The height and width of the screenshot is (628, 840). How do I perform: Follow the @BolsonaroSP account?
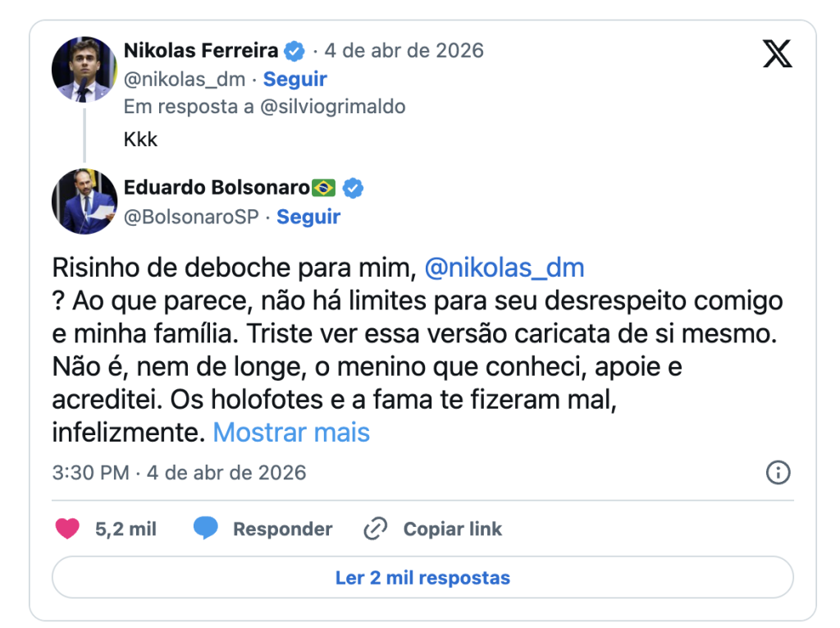(x=308, y=217)
